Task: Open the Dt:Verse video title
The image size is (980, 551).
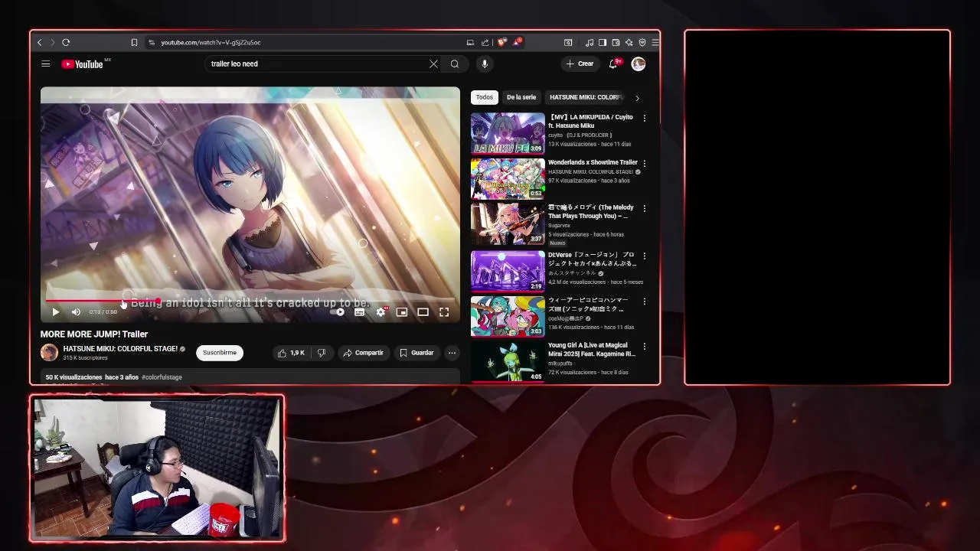Action: (591, 259)
